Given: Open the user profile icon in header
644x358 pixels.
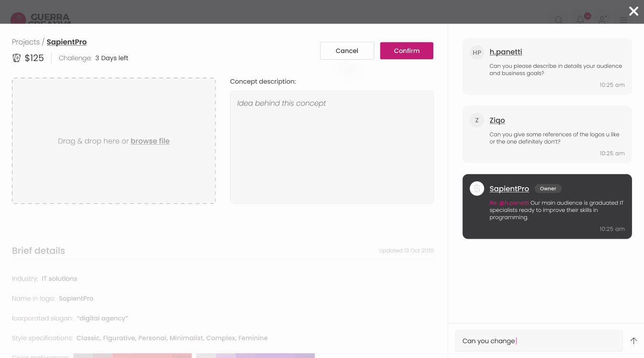Looking at the screenshot, I should 602,20.
